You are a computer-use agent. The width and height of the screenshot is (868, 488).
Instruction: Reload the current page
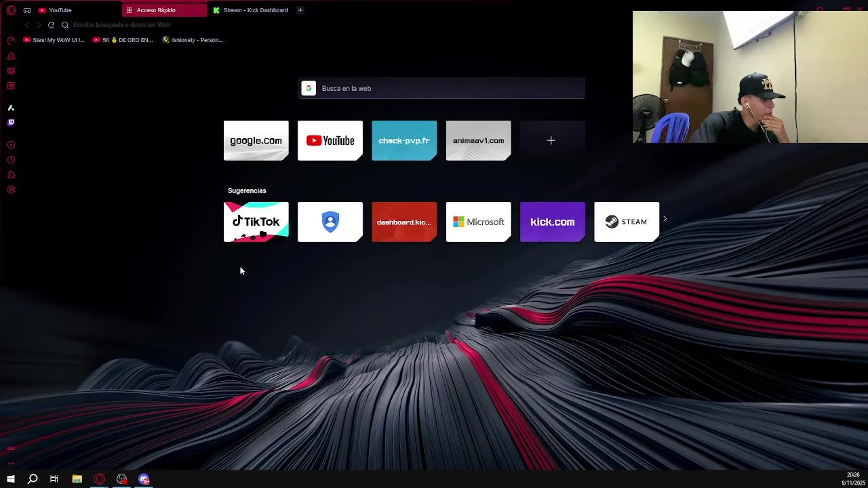tap(51, 25)
